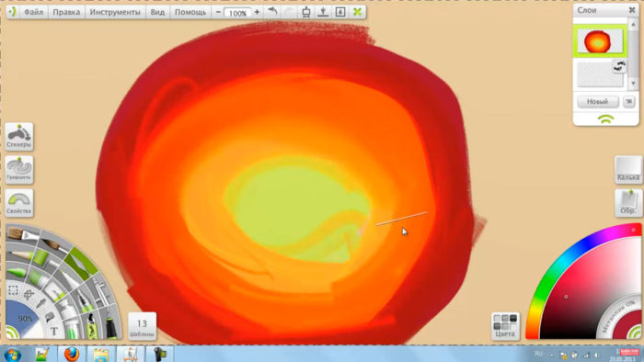Image resolution: width=644 pixels, height=362 pixels.
Task: Select the red circle layer thumbnail
Action: [600, 41]
